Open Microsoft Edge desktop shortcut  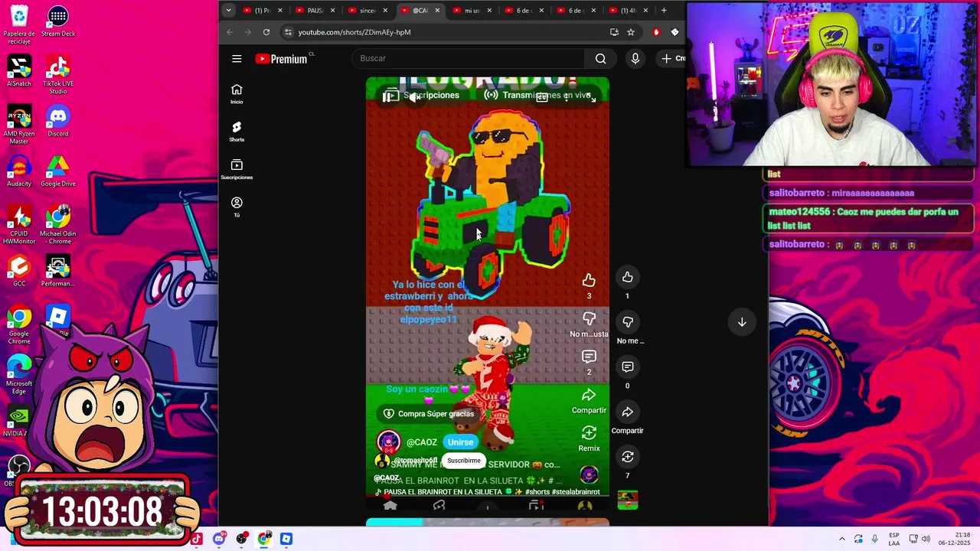[19, 375]
